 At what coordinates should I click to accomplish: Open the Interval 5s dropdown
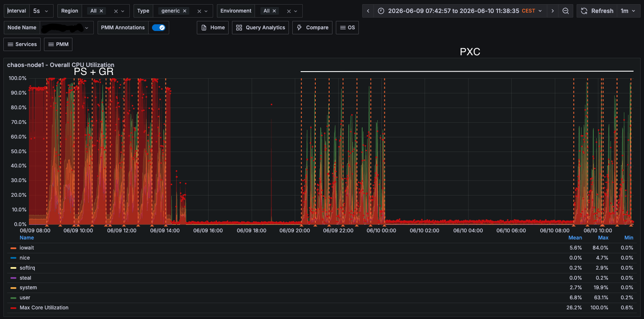(x=41, y=11)
